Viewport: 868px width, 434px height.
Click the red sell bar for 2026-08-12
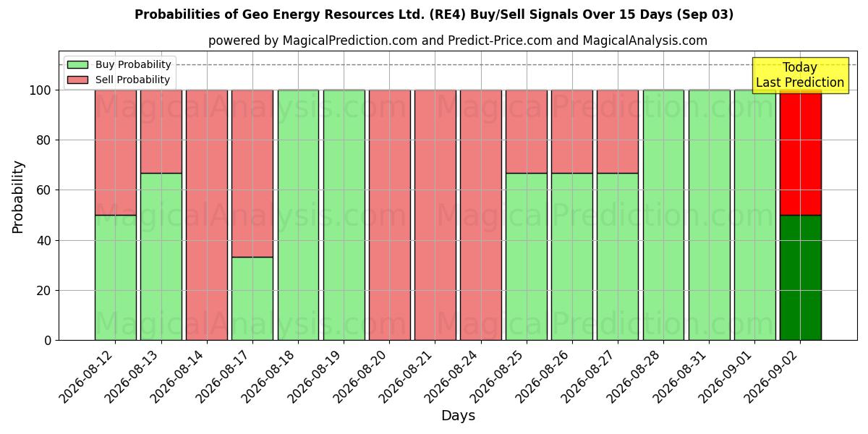115,153
